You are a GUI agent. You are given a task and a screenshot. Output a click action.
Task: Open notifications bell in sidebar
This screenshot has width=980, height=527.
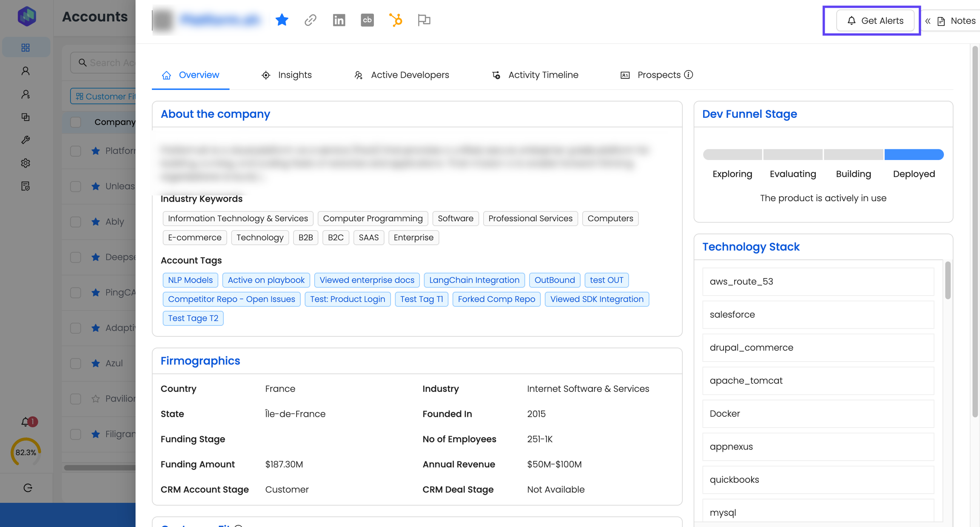pyautogui.click(x=26, y=422)
